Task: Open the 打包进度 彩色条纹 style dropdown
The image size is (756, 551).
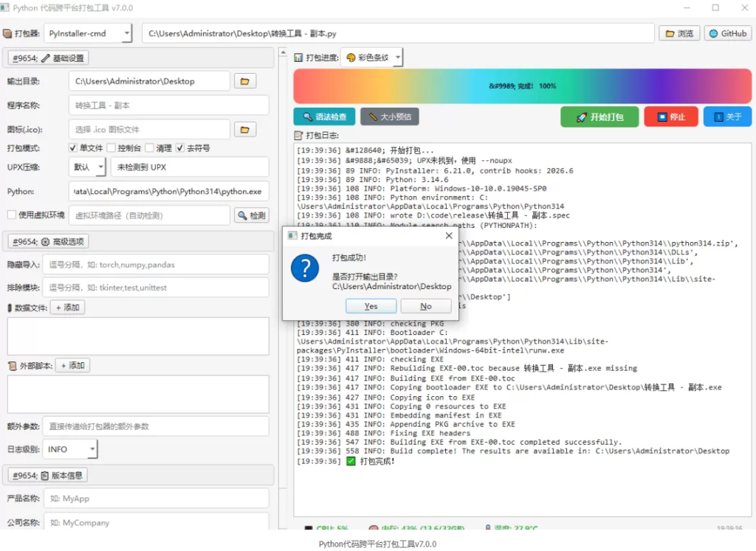Action: click(x=372, y=58)
